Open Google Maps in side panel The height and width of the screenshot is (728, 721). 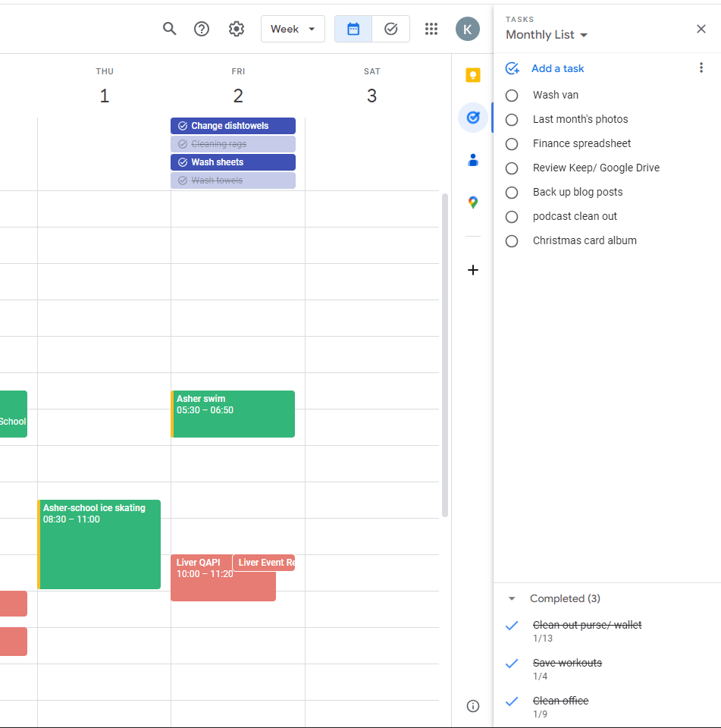(473, 202)
